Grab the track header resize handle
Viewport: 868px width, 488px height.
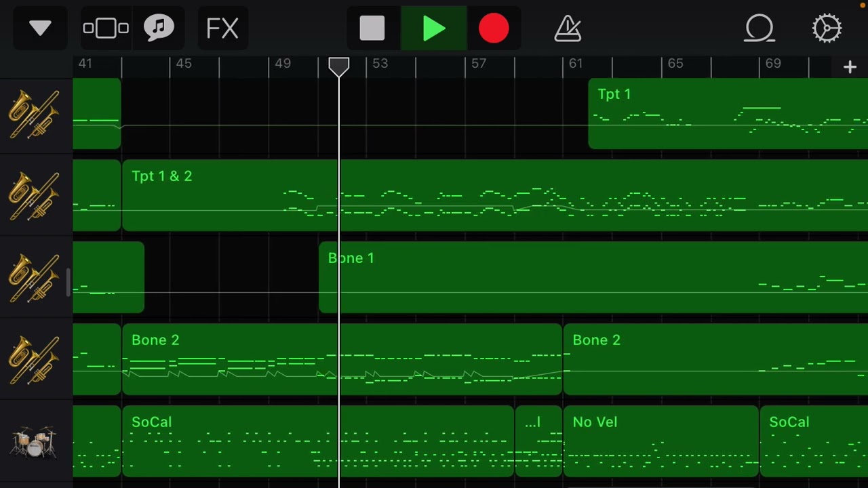tap(68, 283)
